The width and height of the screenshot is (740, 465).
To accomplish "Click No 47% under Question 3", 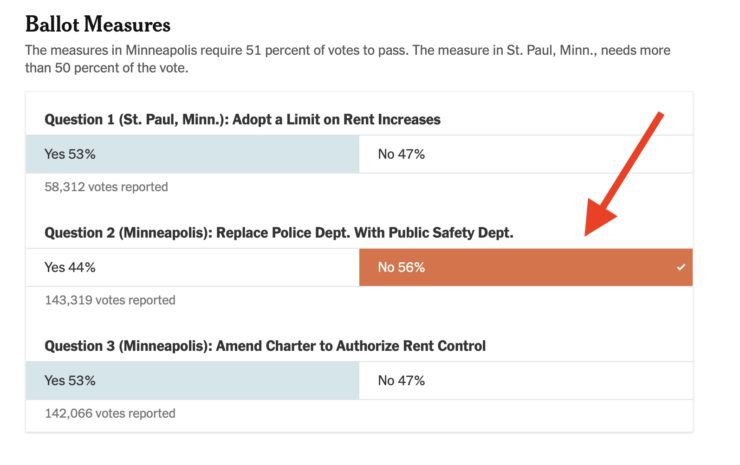I will 401,380.
